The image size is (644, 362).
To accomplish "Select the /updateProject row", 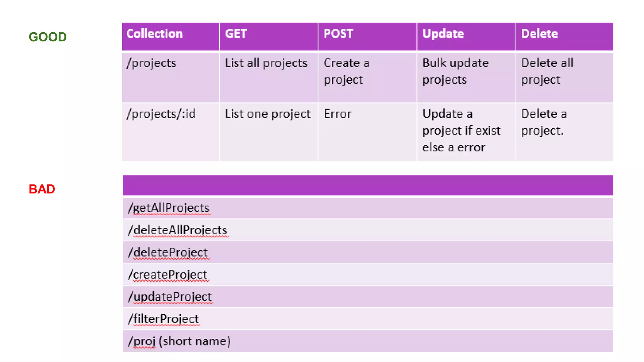I will [x=170, y=297].
